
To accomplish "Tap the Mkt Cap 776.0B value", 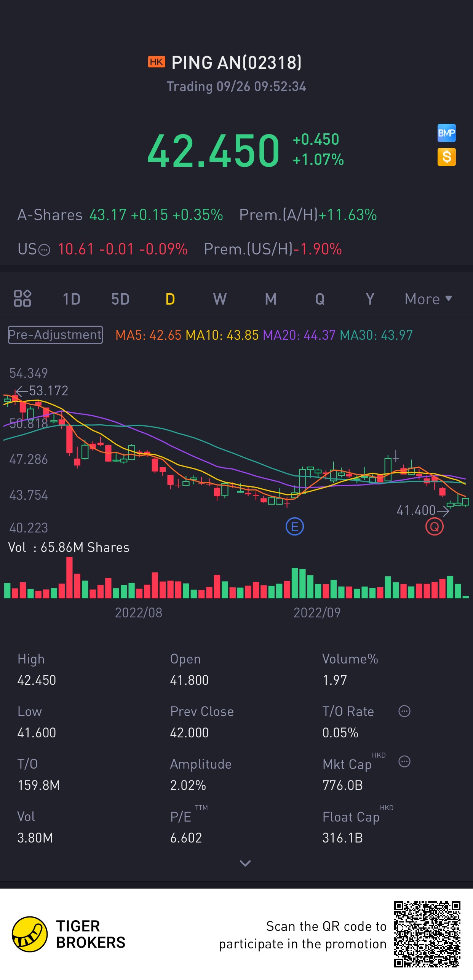I will click(342, 785).
